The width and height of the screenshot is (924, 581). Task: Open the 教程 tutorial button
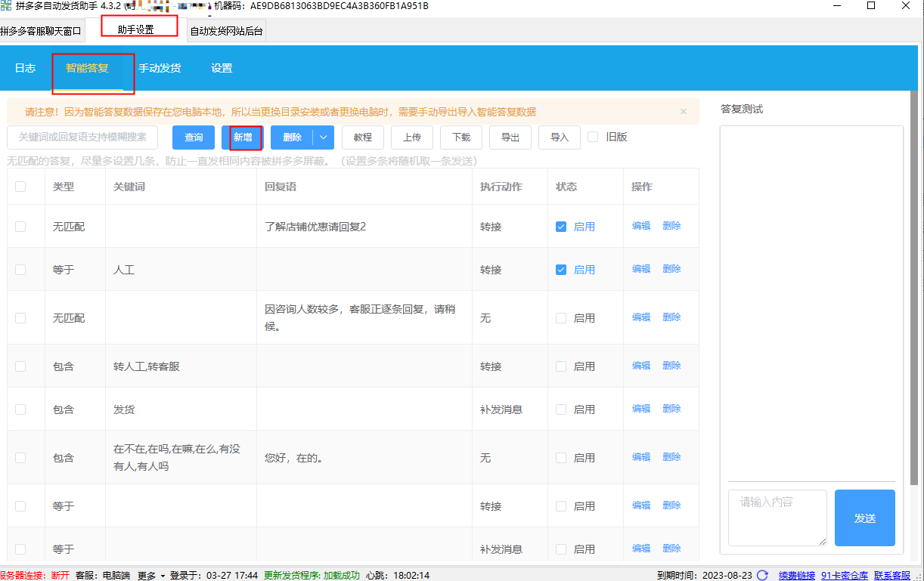pos(363,138)
